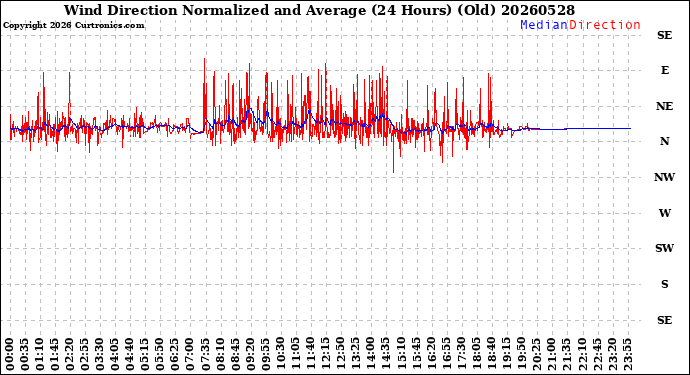Click the 19:50 time label
690x375 pixels.
(521, 354)
